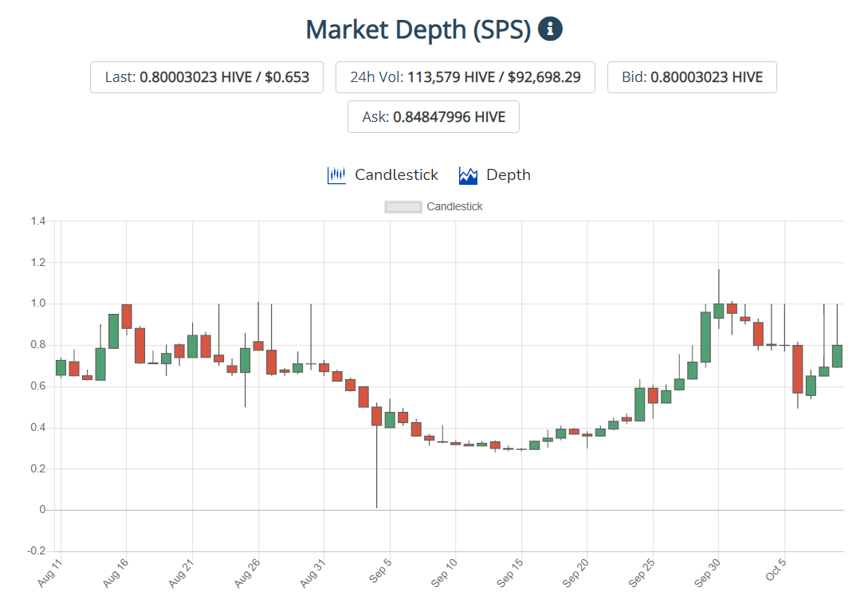Click the 0.8 y-axis value

pyautogui.click(x=38, y=345)
